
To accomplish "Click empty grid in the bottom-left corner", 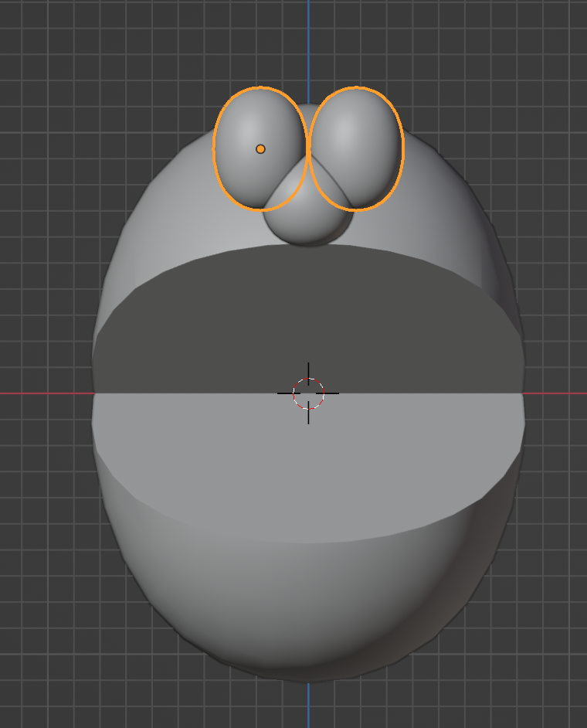I will [x=46, y=680].
